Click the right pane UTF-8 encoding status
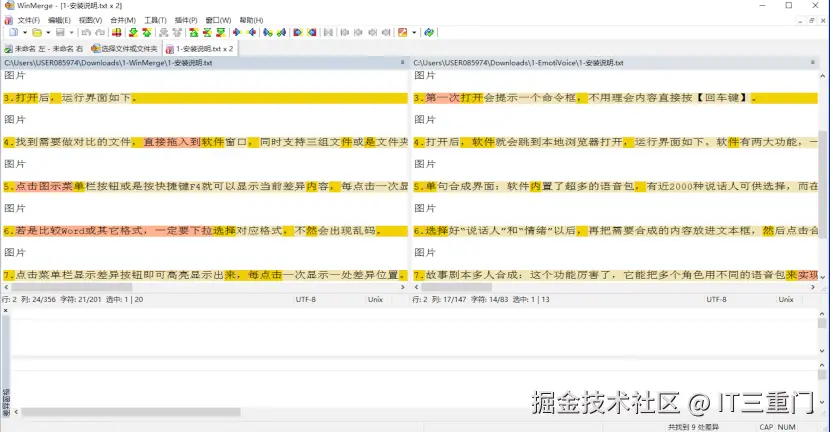The width and height of the screenshot is (830, 432). (716, 300)
